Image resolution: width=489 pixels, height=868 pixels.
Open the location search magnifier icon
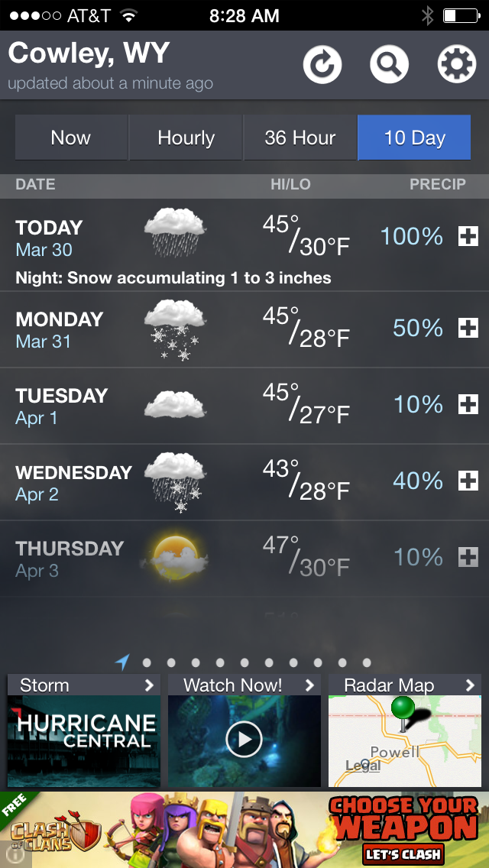(x=390, y=64)
